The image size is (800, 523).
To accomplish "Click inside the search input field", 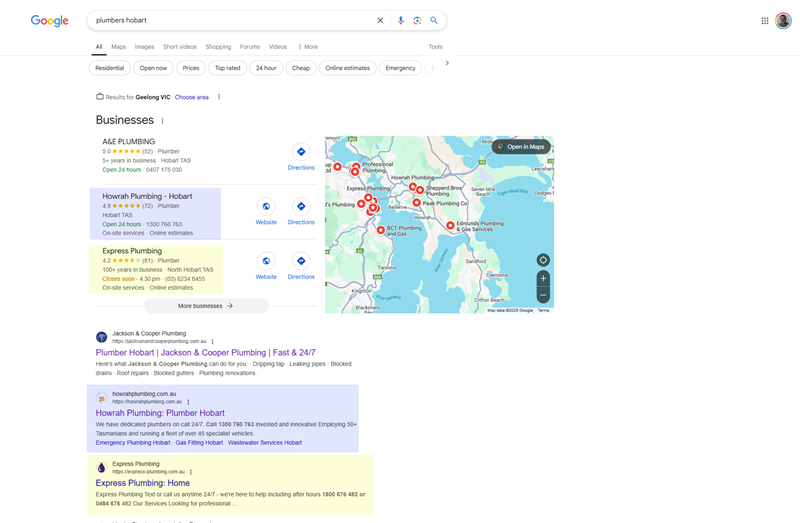I will [230, 20].
